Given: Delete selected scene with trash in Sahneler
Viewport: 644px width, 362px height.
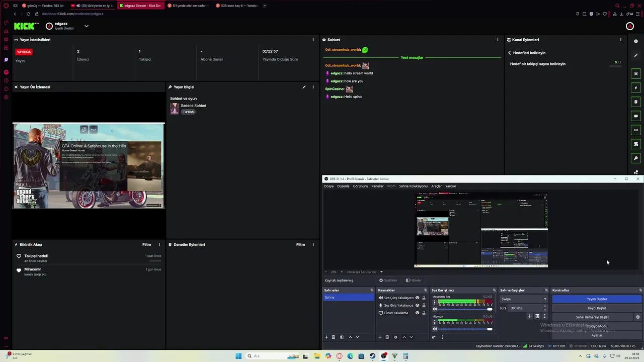Looking at the screenshot, I should (x=333, y=337).
